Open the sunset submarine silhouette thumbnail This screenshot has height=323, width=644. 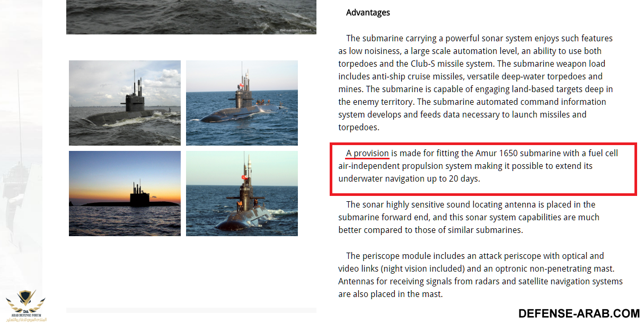pyautogui.click(x=125, y=193)
